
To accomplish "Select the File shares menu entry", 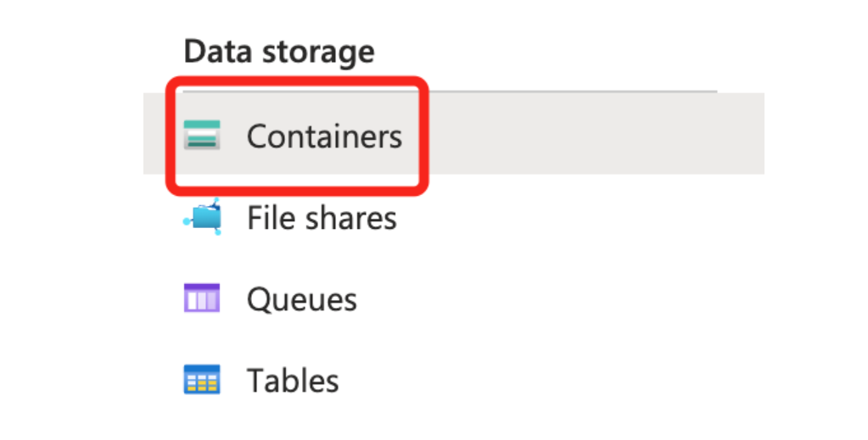I will tap(321, 218).
